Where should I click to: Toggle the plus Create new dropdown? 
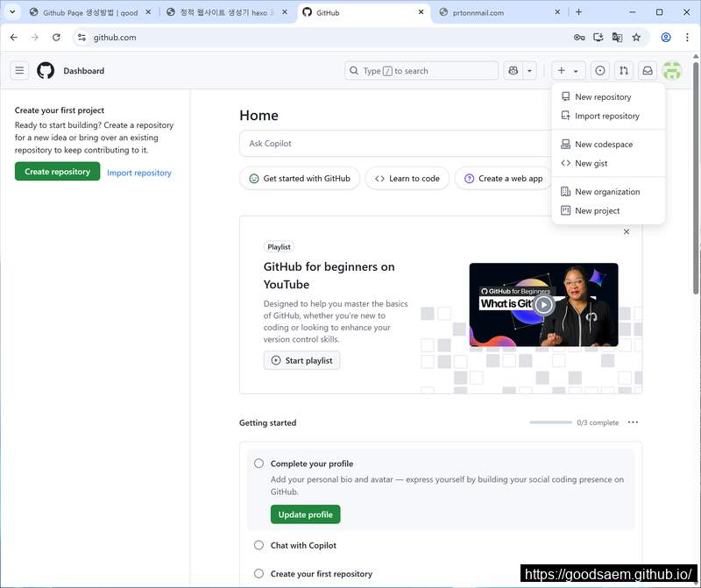click(x=568, y=71)
